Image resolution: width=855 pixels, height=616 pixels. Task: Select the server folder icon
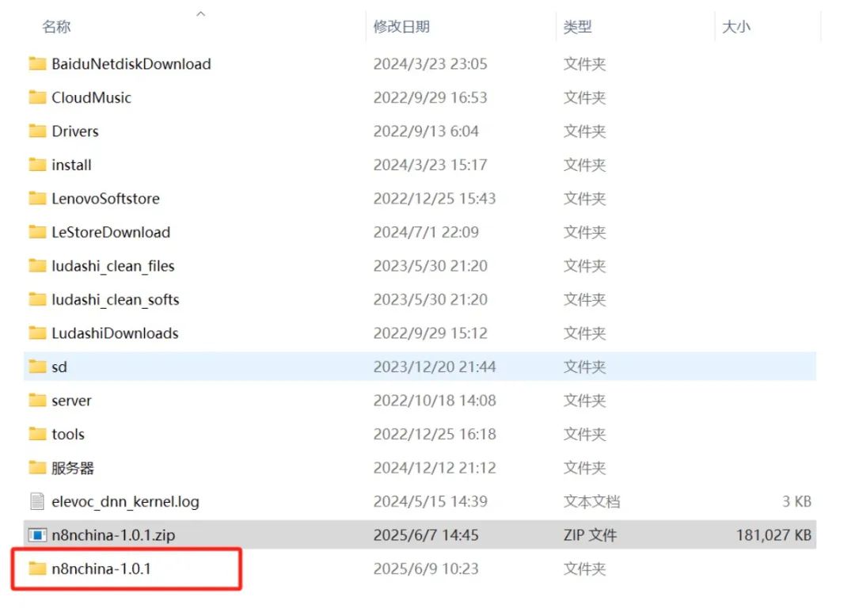pyautogui.click(x=37, y=401)
